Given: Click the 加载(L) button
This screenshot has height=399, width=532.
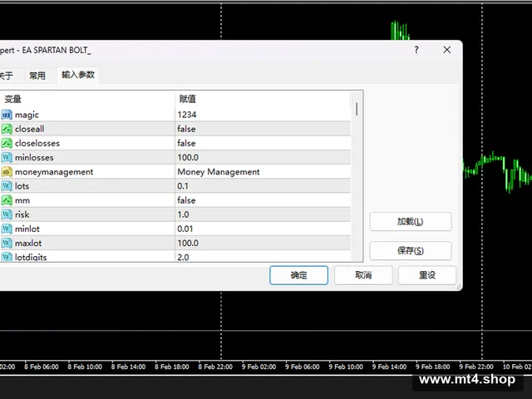Looking at the screenshot, I should 410,222.
